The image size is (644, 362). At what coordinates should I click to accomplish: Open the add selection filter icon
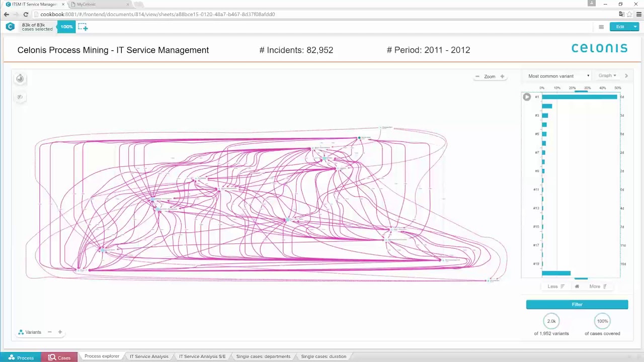click(83, 27)
